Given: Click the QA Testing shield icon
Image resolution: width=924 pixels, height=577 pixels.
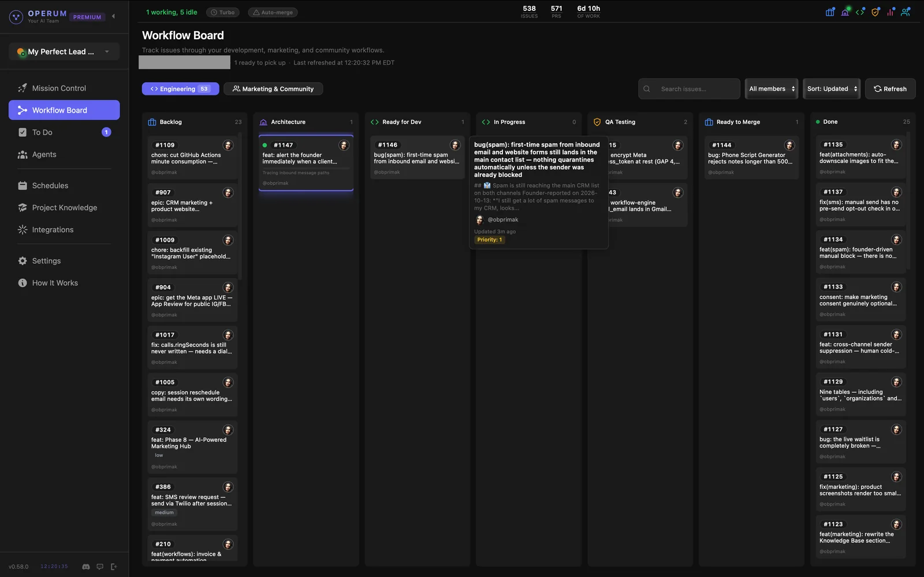Looking at the screenshot, I should point(597,122).
